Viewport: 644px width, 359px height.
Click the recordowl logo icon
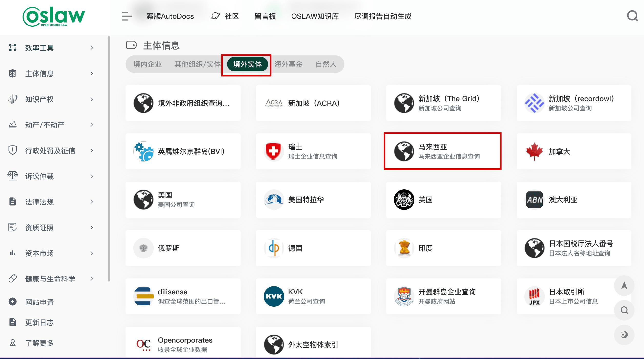pos(534,103)
